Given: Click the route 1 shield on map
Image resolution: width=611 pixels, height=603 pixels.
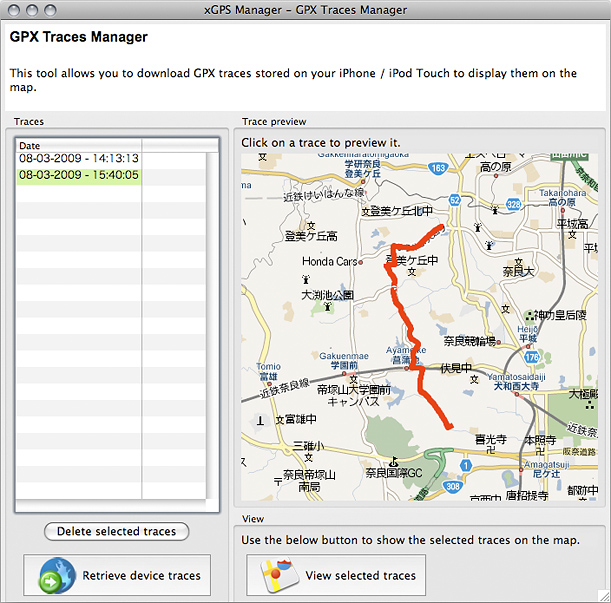Looking at the screenshot, I should click(466, 465).
